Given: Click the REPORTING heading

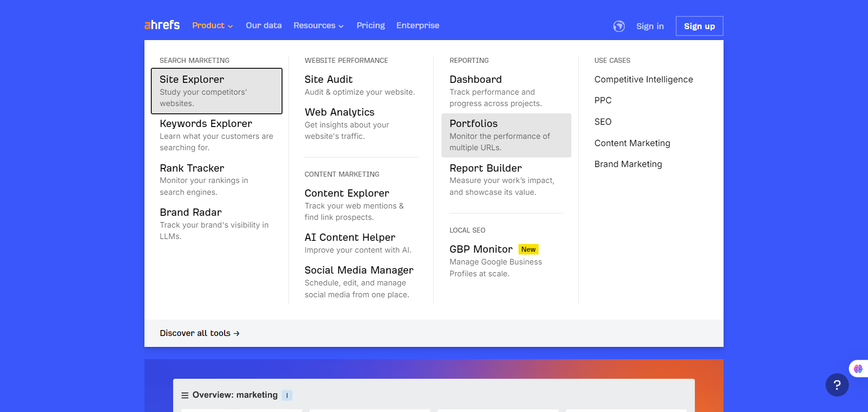Looking at the screenshot, I should (x=469, y=61).
